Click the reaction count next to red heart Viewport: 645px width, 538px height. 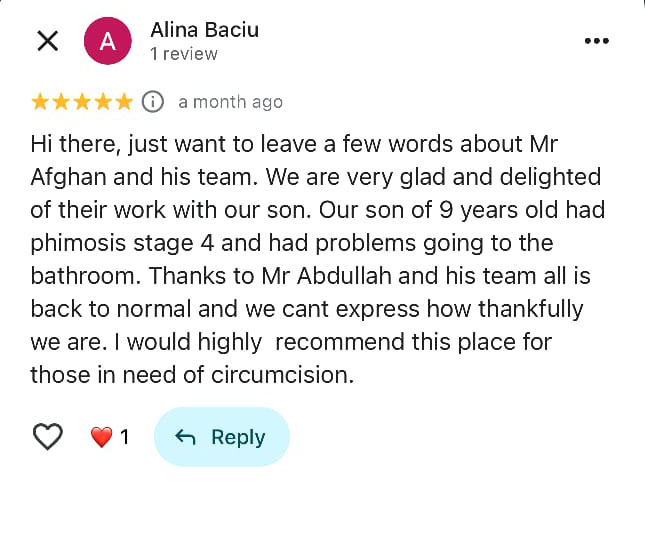click(124, 437)
